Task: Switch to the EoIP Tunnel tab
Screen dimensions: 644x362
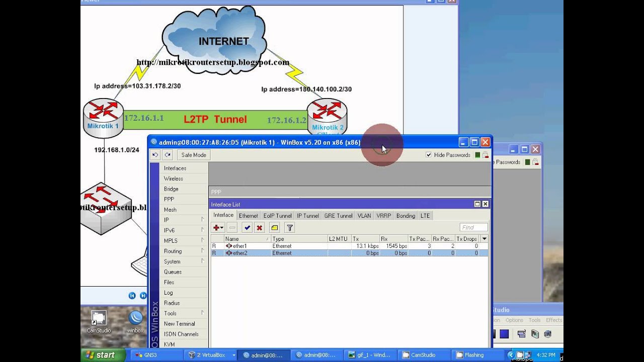Action: tap(277, 216)
